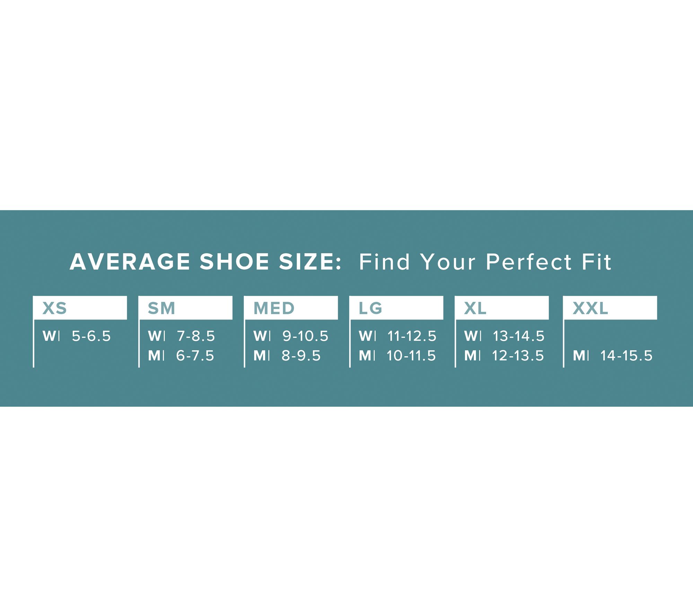Select women's 7-8.5 size range
693x616 pixels.
pos(196,336)
